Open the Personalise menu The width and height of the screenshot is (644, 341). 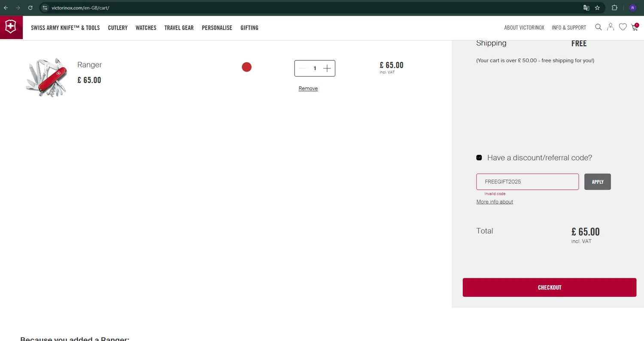(217, 27)
